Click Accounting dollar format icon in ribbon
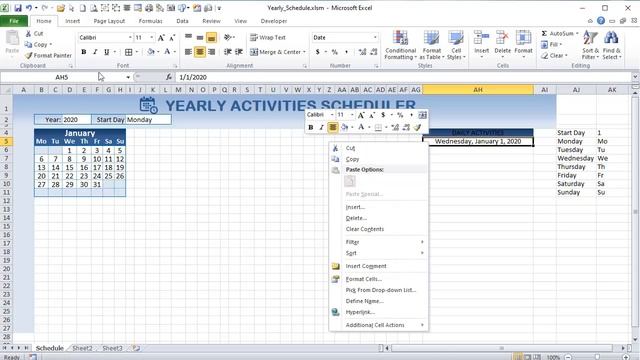Image resolution: width=640 pixels, height=360 pixels. coord(318,52)
